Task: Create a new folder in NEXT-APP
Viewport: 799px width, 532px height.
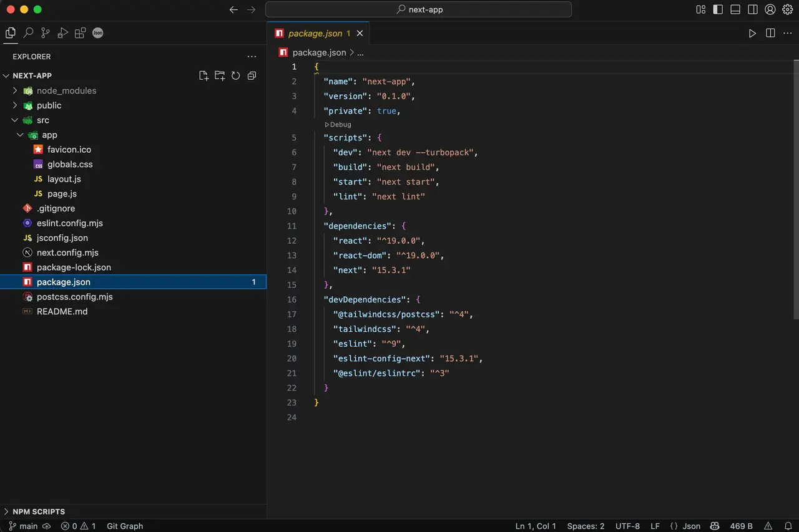Action: pyautogui.click(x=220, y=75)
